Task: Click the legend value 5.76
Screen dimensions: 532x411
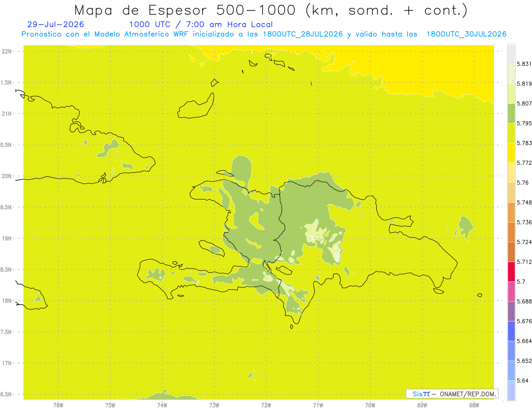Action: click(x=522, y=183)
